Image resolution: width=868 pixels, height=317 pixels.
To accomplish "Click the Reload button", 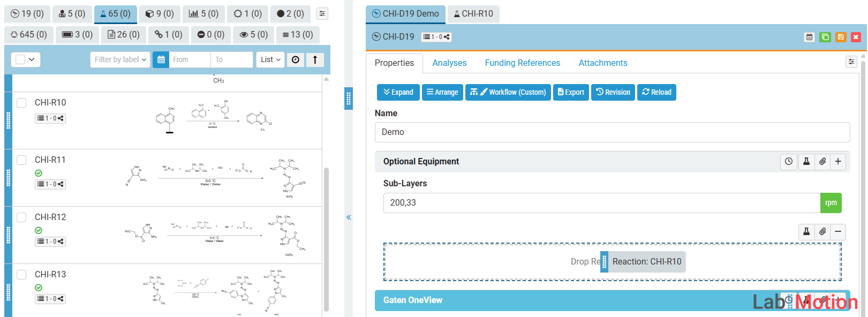I will point(656,92).
